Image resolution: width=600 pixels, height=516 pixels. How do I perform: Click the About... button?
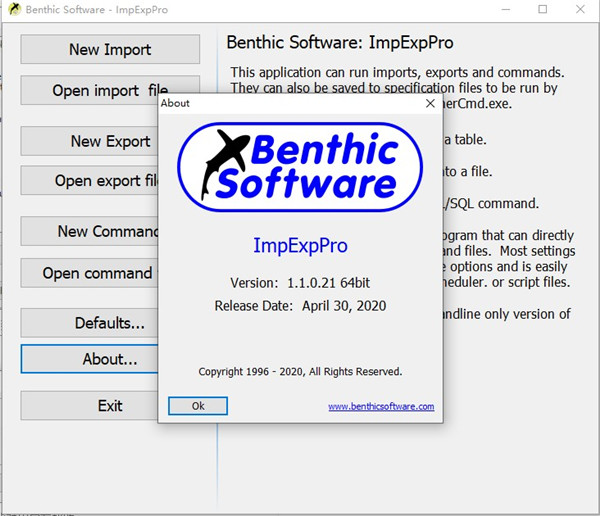[x=89, y=359]
